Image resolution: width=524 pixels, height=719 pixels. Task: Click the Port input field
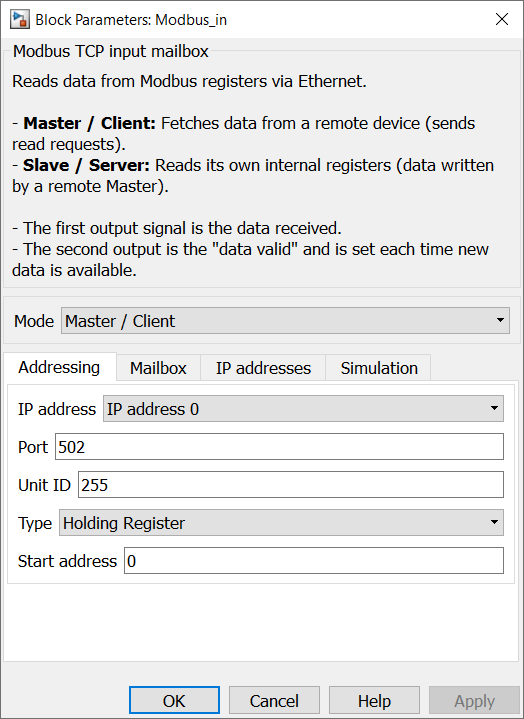pyautogui.click(x=279, y=447)
